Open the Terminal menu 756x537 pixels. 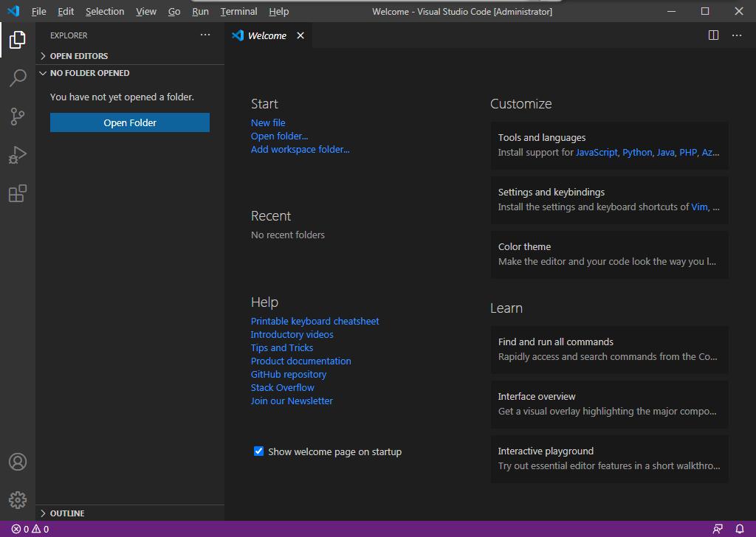[238, 11]
